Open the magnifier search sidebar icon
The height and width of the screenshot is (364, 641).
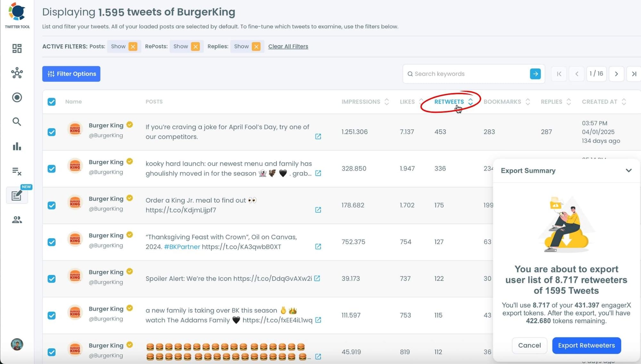17,122
